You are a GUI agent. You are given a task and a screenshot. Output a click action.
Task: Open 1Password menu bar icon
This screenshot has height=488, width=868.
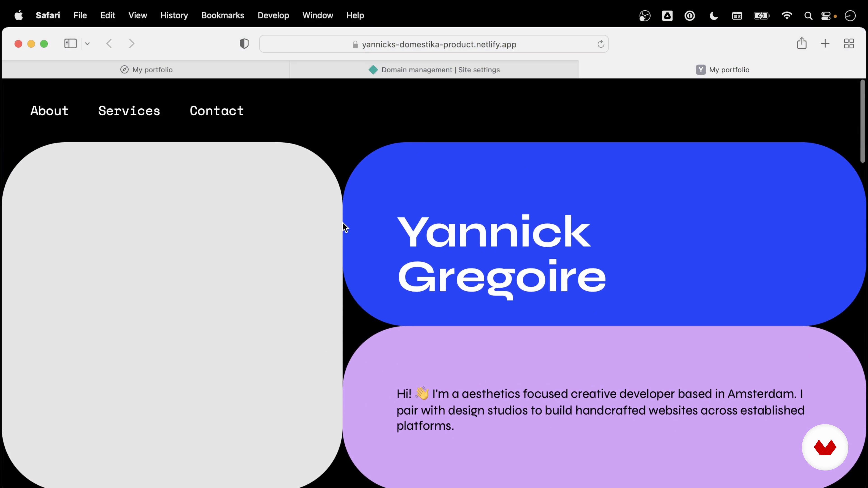(690, 16)
